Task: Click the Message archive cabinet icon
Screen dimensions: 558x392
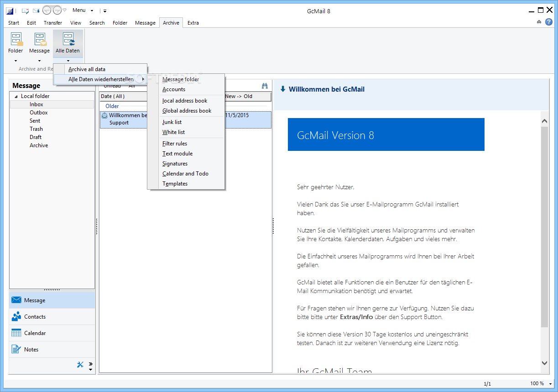Action: (x=40, y=39)
